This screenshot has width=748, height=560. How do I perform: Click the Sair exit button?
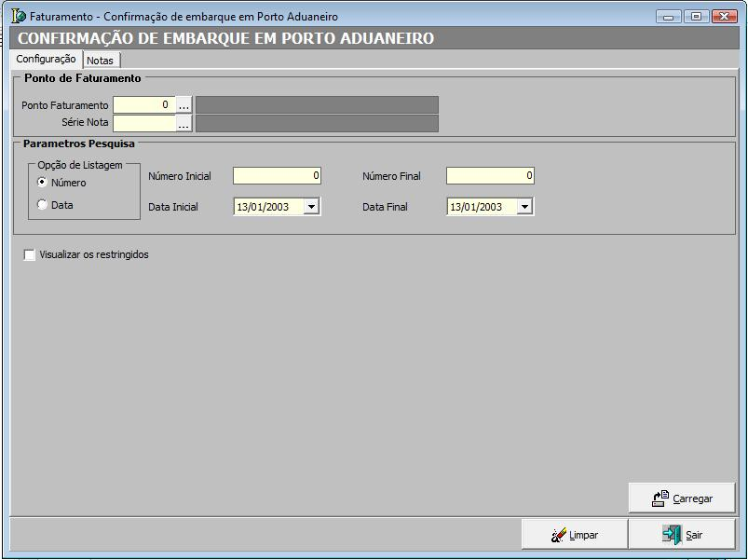682,535
